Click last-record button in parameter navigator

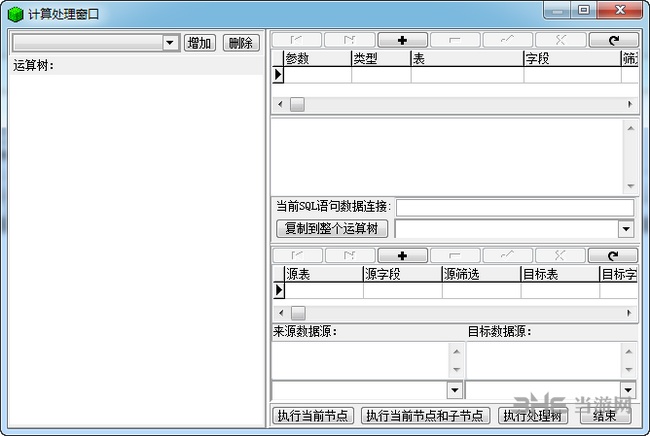(349, 40)
